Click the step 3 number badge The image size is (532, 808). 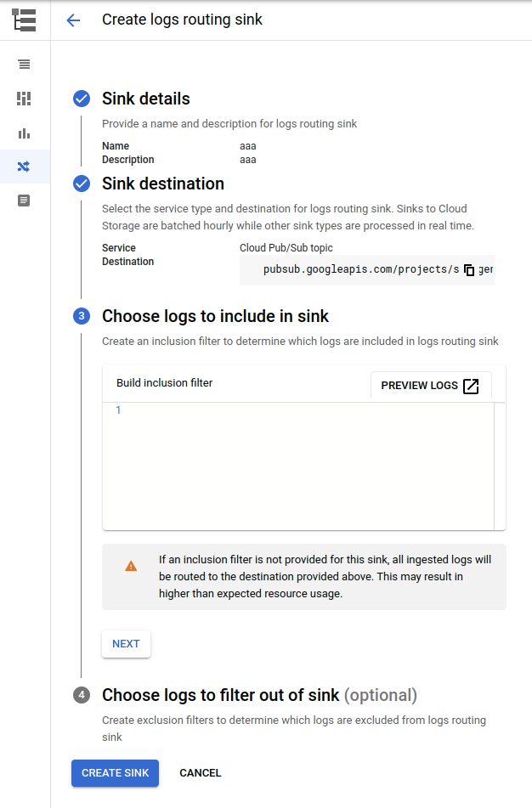click(x=82, y=316)
